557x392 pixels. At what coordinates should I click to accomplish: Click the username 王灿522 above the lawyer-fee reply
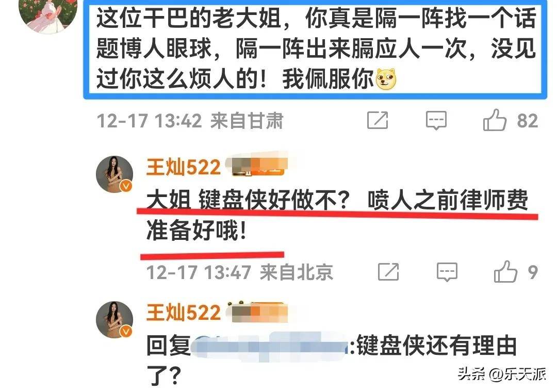[183, 167]
